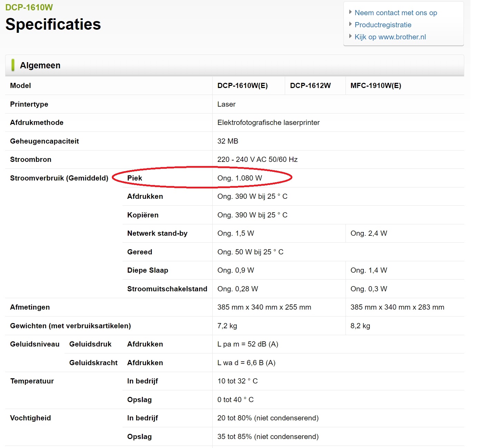Click the green bar icon next to Algemeen
The height and width of the screenshot is (448, 496).
[x=13, y=65]
